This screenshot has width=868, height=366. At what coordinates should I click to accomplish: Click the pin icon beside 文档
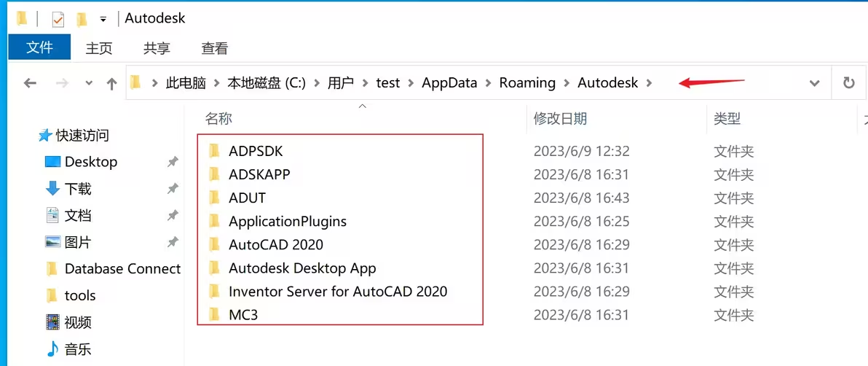pos(173,215)
